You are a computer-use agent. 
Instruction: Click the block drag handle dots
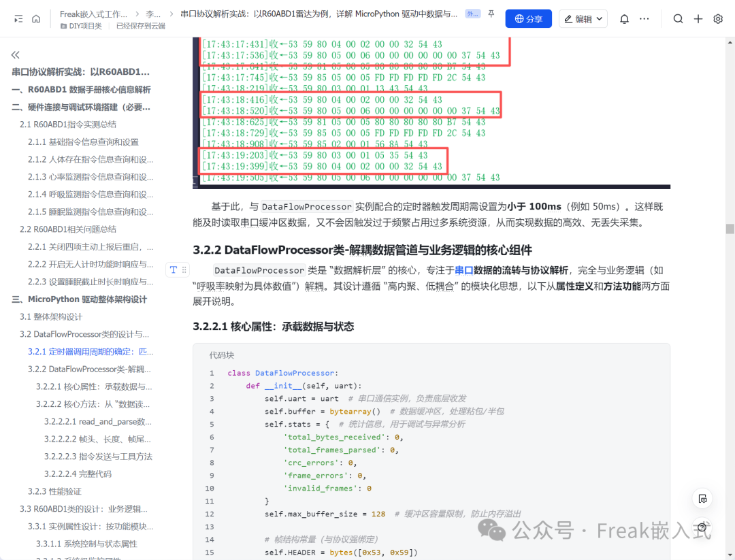pos(184,269)
